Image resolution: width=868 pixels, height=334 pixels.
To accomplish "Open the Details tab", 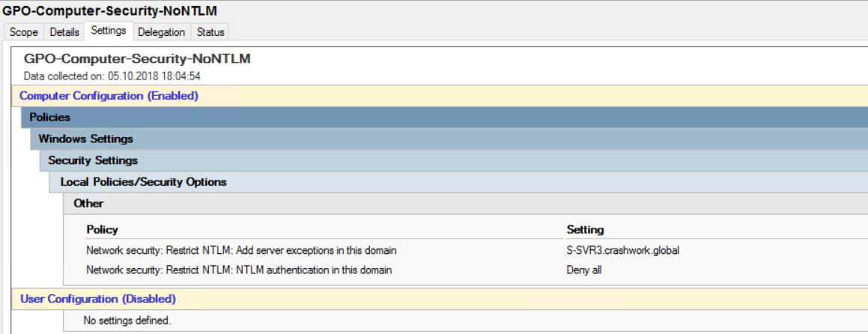I will pyautogui.click(x=64, y=32).
